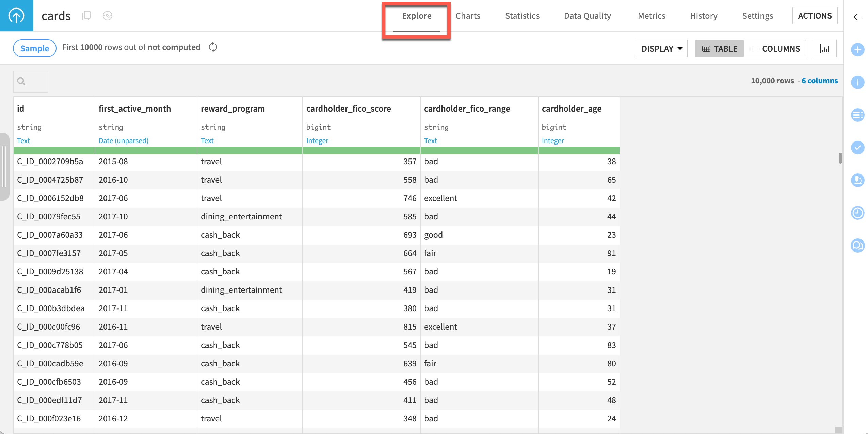868x434 pixels.
Task: Open the Lab panel with the microscope icon
Action: click(858, 181)
